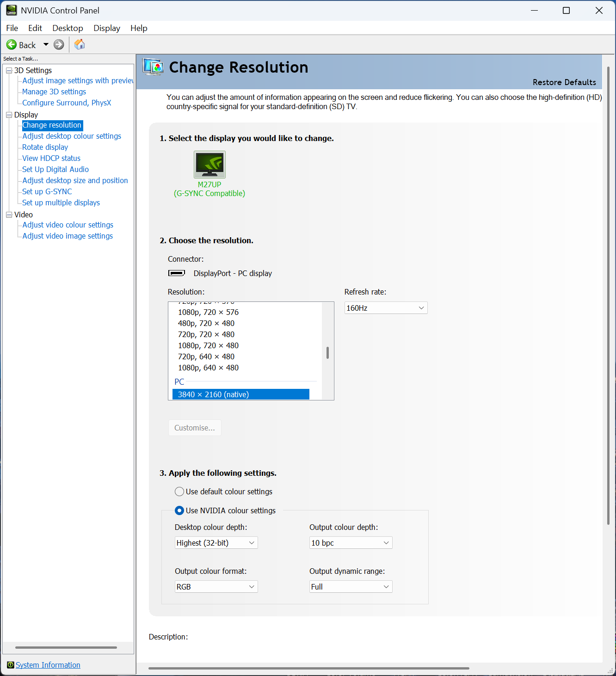
Task: Select Use default colour settings radio button
Action: click(x=179, y=492)
